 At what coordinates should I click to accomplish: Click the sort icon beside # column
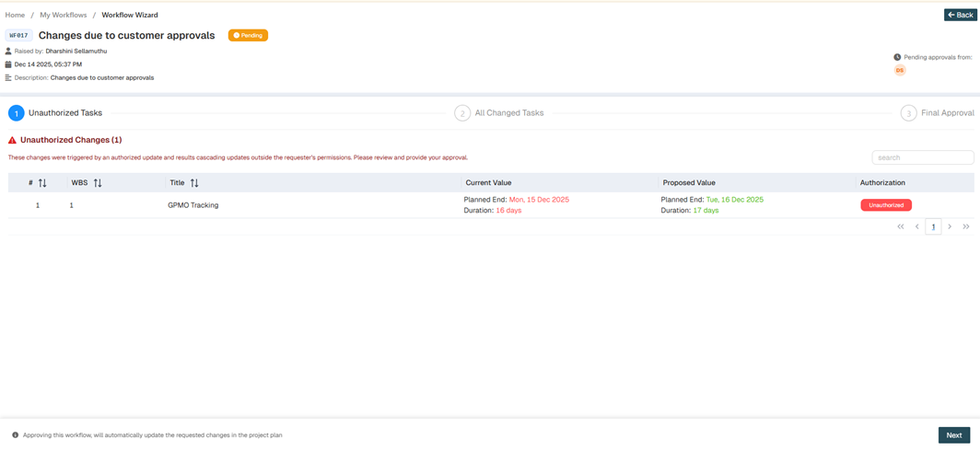coord(42,183)
